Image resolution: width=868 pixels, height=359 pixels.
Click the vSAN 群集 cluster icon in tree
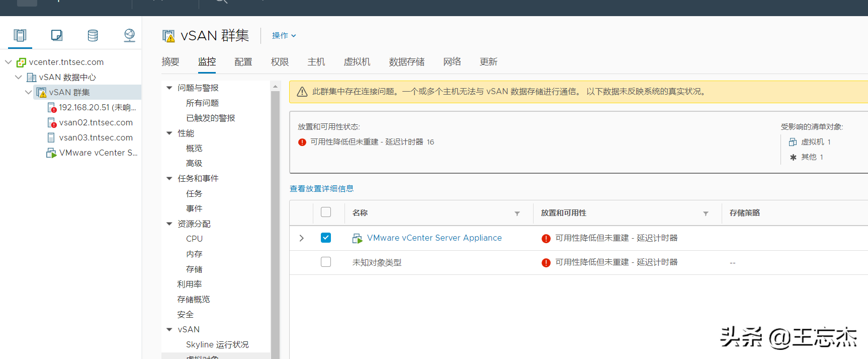[x=41, y=93]
